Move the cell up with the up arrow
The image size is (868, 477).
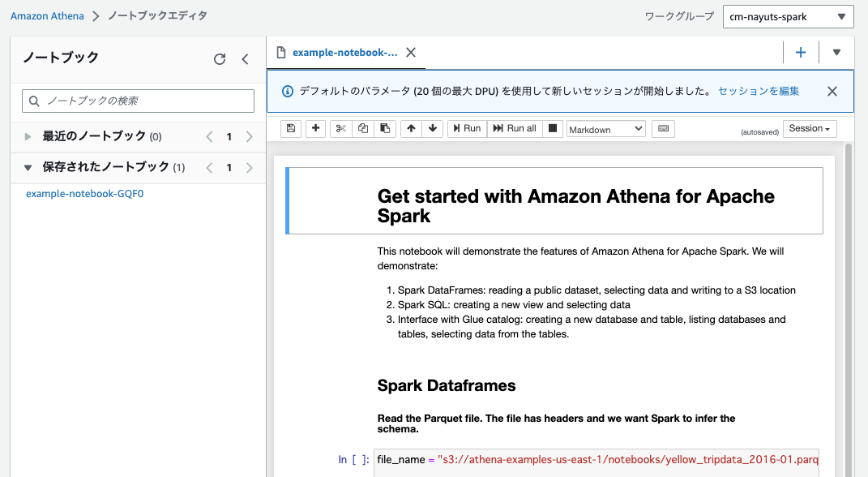coord(412,128)
